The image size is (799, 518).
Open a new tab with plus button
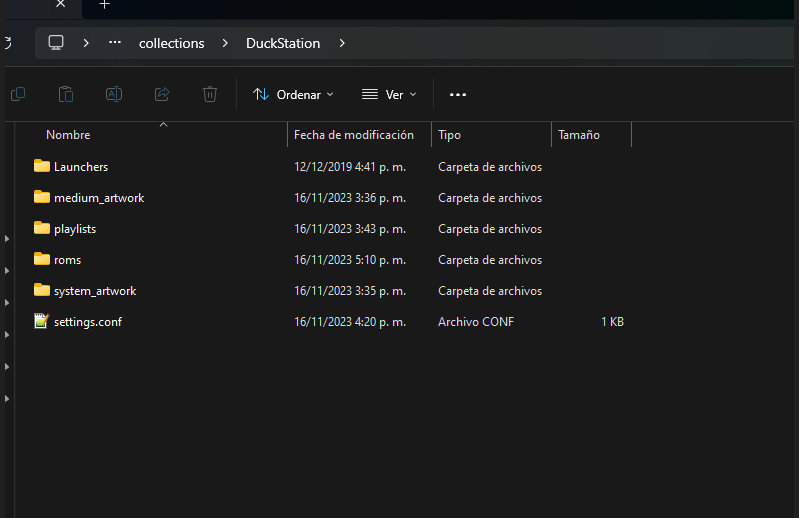point(104,5)
